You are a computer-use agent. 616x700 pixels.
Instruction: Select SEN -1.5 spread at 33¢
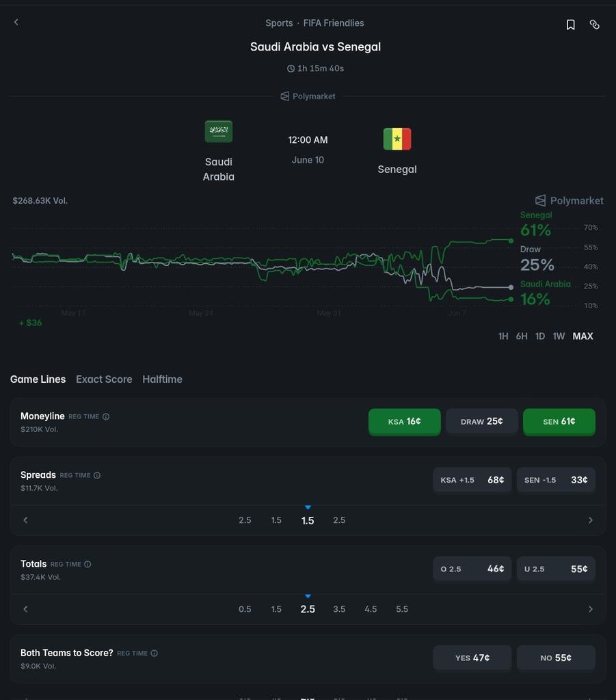click(556, 480)
